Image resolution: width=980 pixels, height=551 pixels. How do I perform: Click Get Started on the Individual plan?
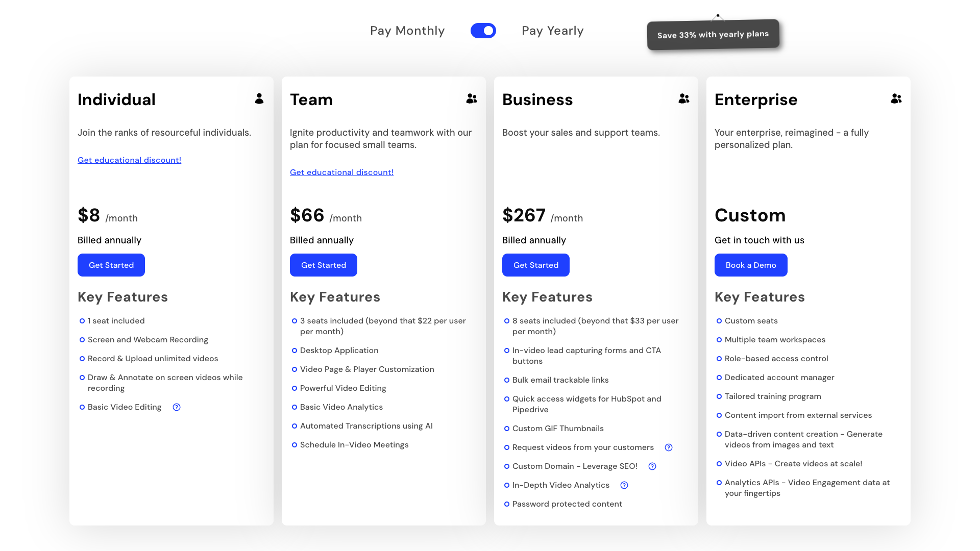click(111, 265)
